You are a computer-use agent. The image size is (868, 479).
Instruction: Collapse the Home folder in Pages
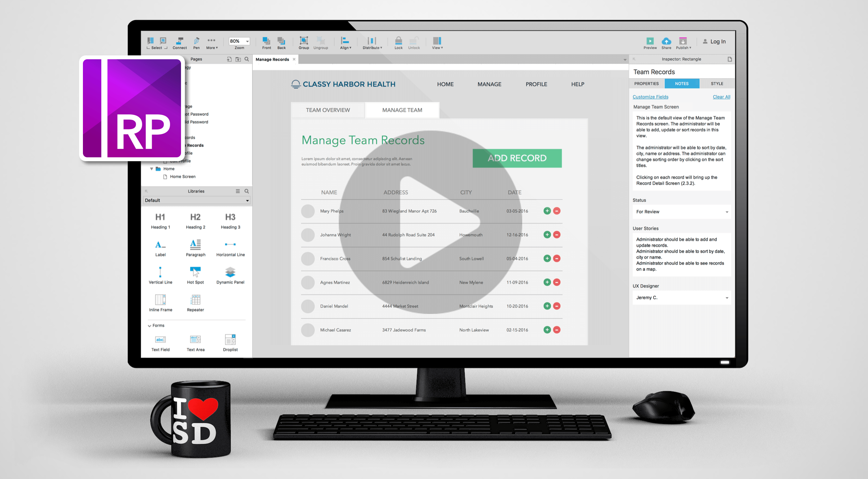152,169
